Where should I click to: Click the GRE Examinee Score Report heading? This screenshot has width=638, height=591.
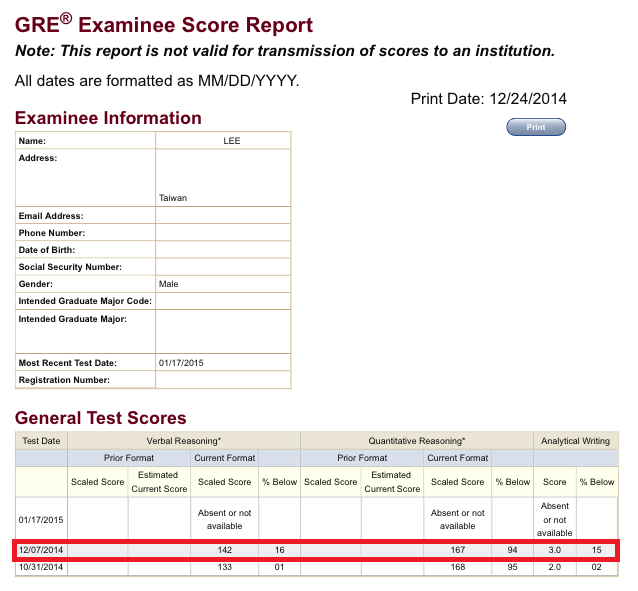pos(164,24)
